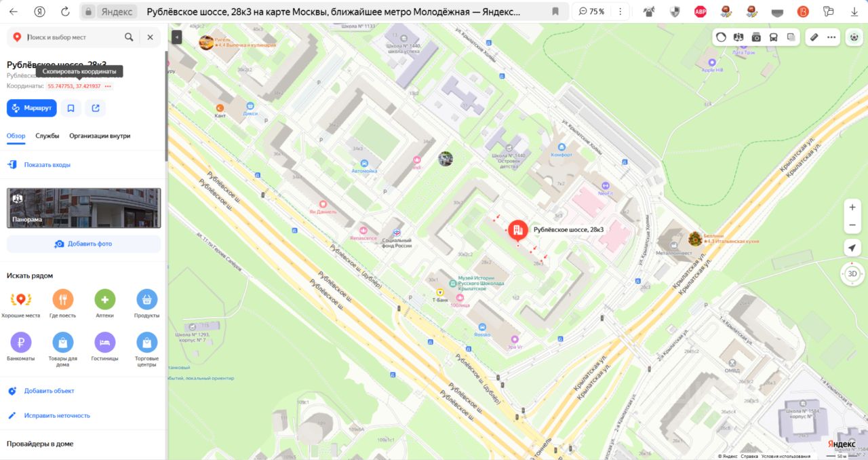Zoom in the map with plus

click(x=852, y=208)
